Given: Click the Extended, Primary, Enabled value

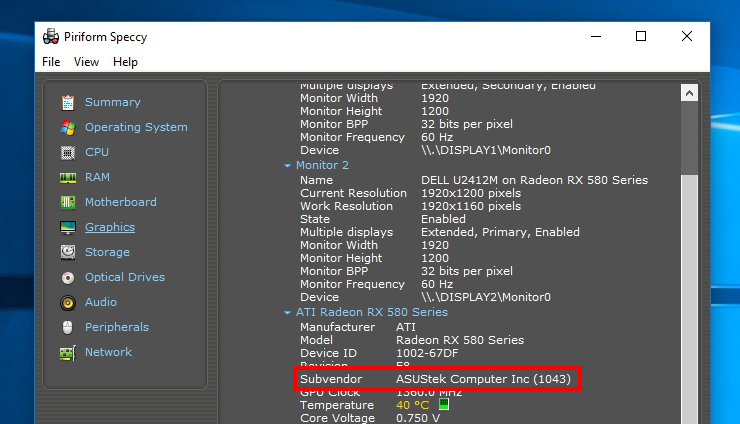Looking at the screenshot, I should (x=500, y=232).
